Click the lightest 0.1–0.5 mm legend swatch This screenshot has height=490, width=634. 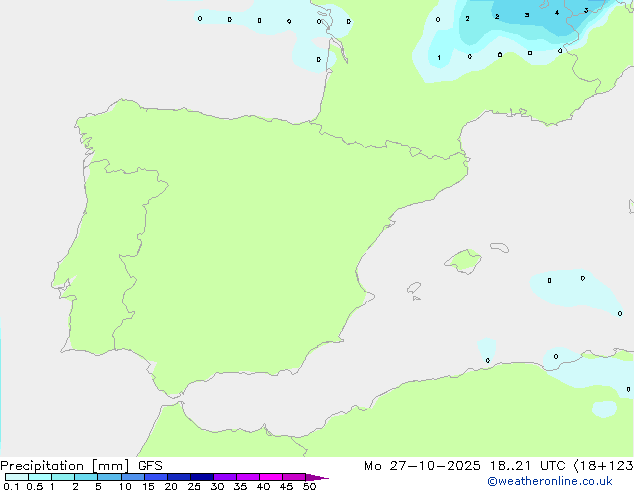tap(17, 477)
